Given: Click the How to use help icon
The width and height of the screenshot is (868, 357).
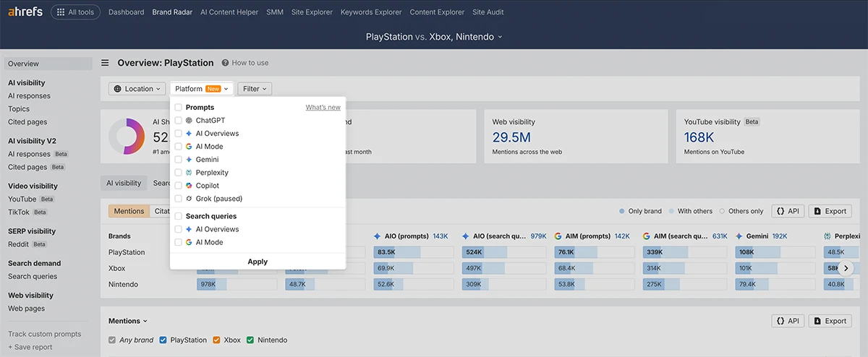Looking at the screenshot, I should click(225, 63).
